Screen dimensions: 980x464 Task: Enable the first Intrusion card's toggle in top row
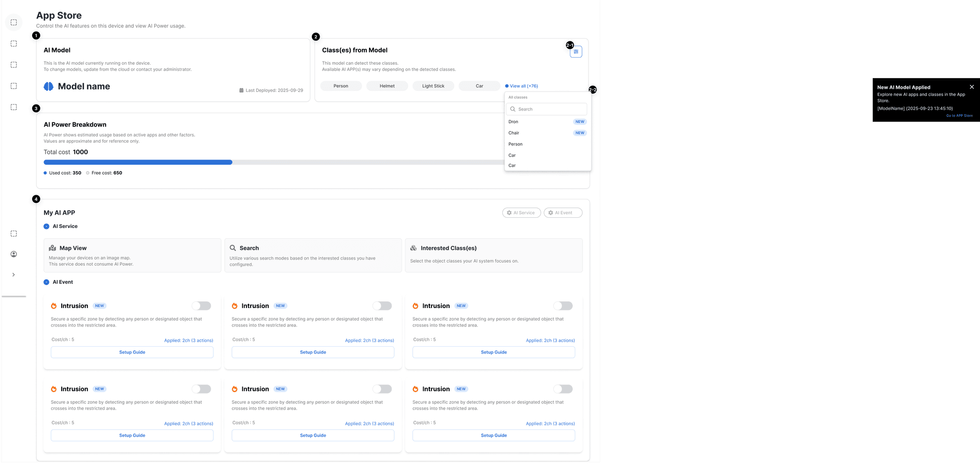[202, 306]
